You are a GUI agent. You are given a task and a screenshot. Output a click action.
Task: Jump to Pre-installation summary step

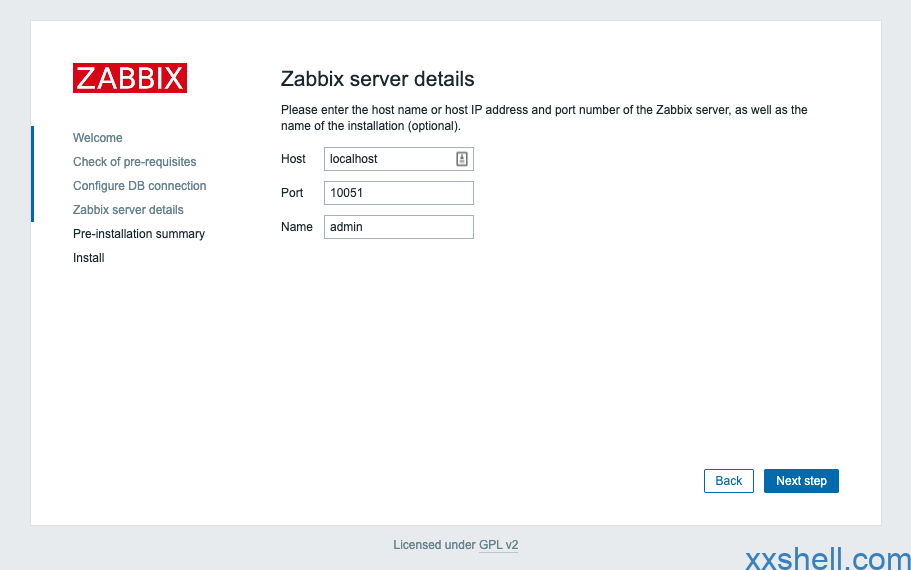(139, 234)
